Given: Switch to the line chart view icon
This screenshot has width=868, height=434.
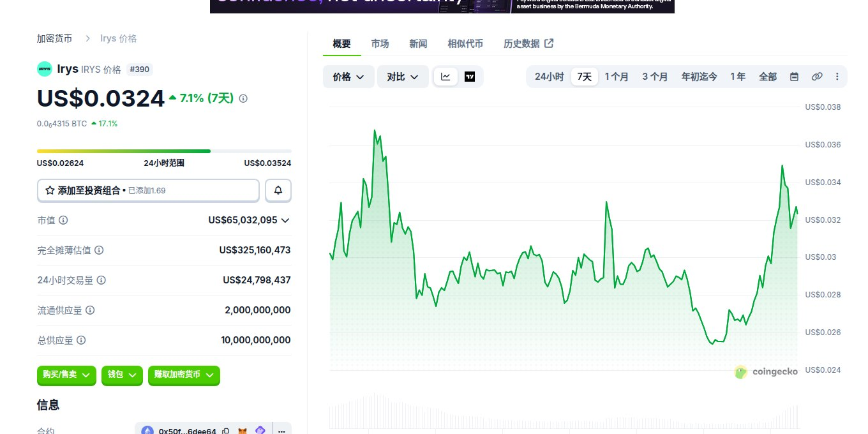Looking at the screenshot, I should [445, 77].
